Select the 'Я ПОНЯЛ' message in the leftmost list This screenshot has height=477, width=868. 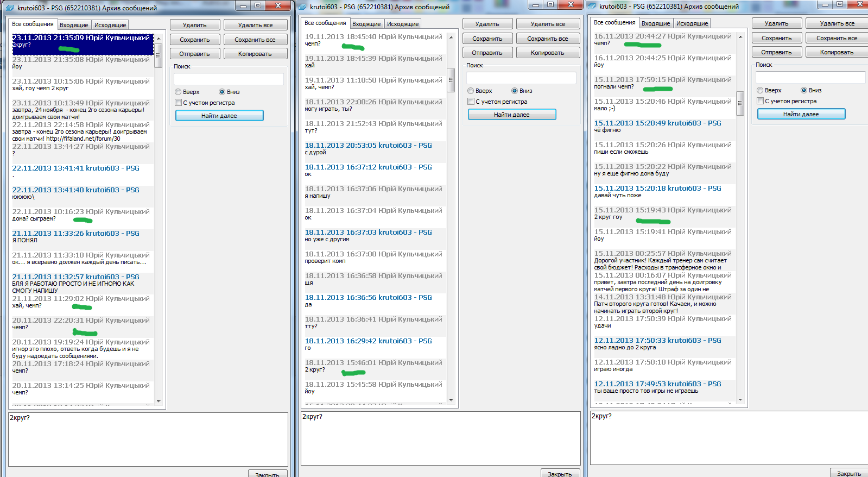pyautogui.click(x=81, y=236)
